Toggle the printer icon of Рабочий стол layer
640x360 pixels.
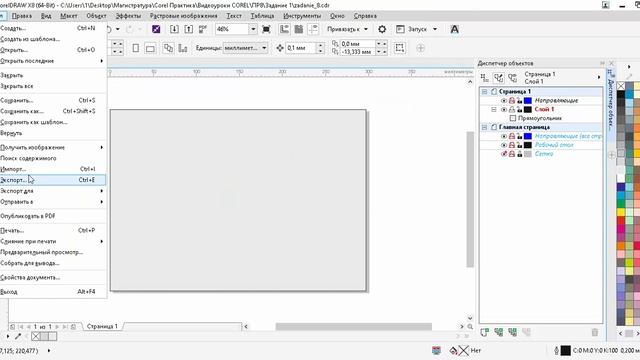[512, 145]
